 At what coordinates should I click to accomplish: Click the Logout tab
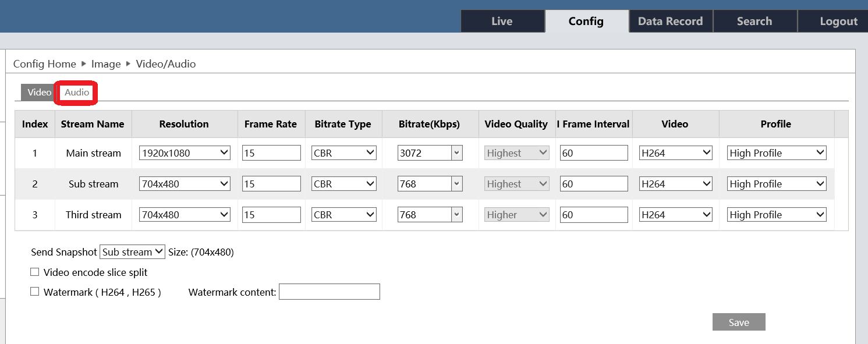(x=838, y=22)
